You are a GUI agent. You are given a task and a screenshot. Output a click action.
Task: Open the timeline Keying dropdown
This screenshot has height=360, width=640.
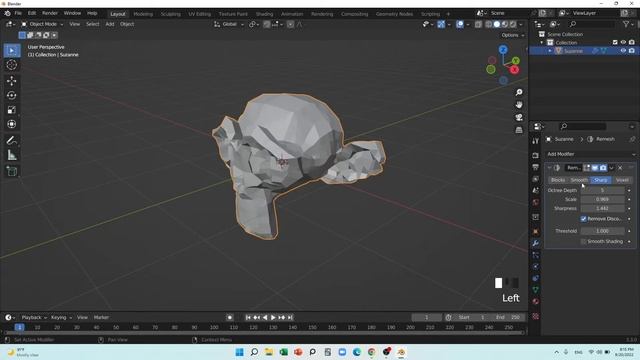[61, 318]
